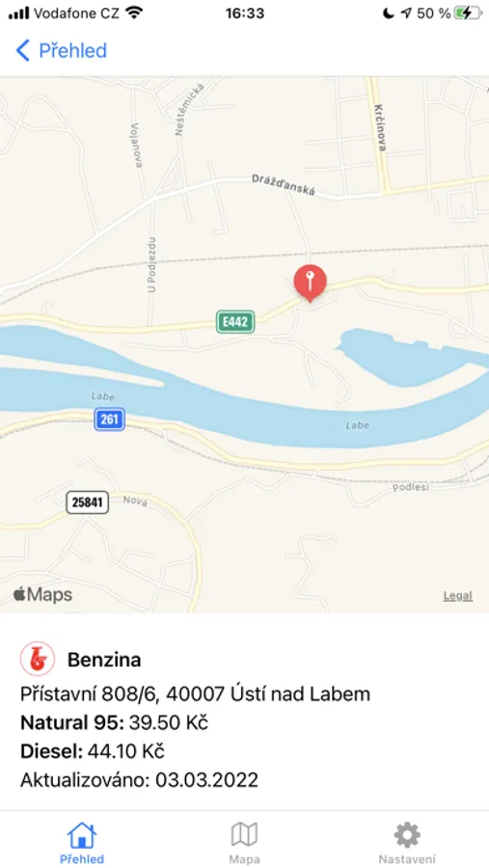Select the Přehled home tab
Image resolution: width=489 pixels, height=868 pixels.
[x=81, y=843]
